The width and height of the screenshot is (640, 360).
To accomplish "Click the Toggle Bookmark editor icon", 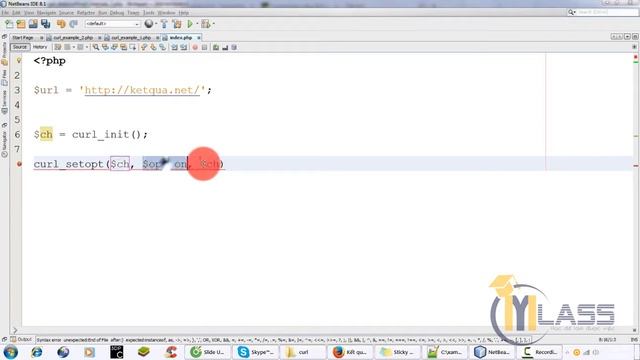I will pyautogui.click(x=162, y=47).
